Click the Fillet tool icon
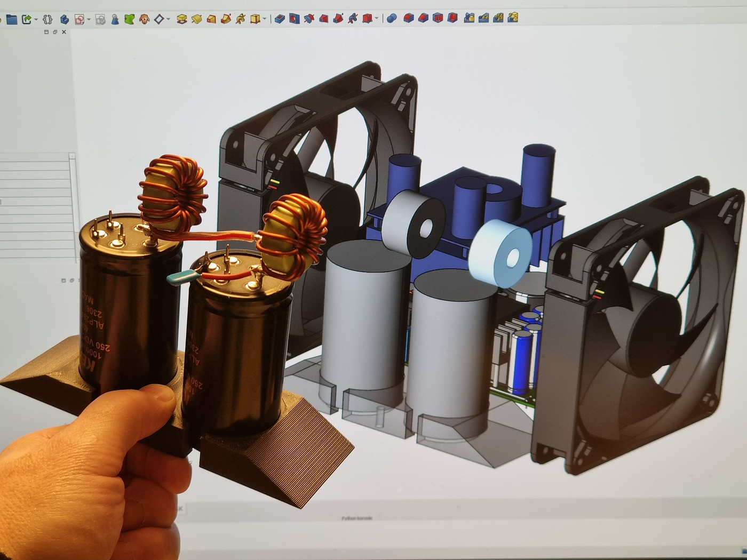The image size is (747, 560). pos(409,18)
